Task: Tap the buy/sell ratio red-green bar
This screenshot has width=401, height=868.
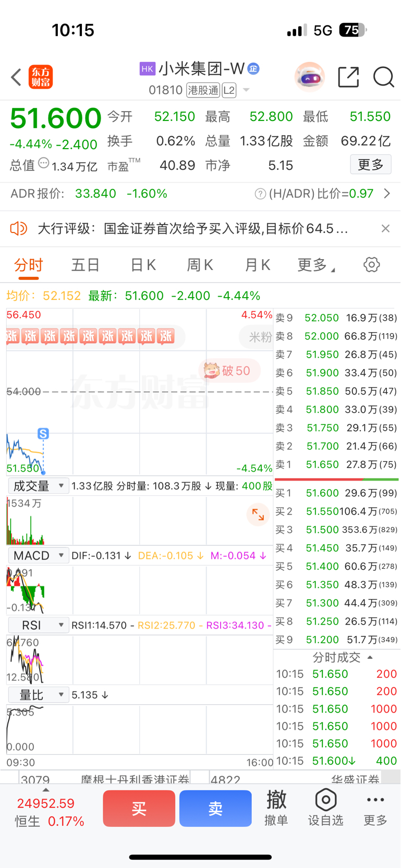Action: coord(336,479)
